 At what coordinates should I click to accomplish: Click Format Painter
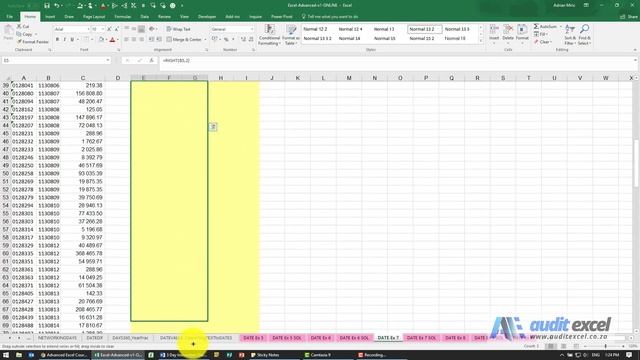33,42
